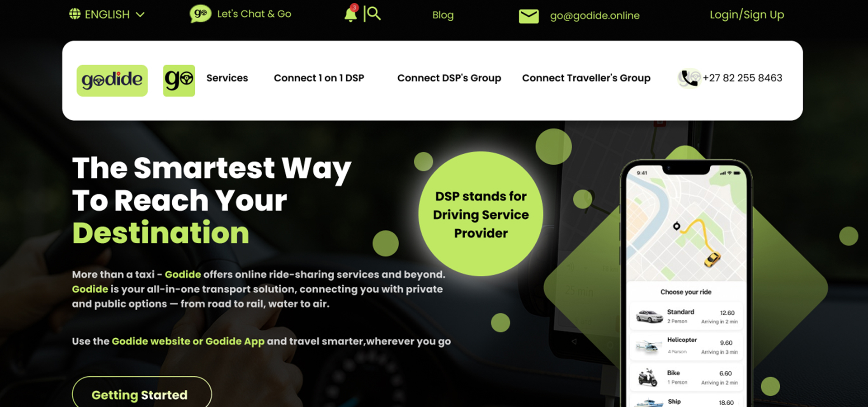Image resolution: width=868 pixels, height=407 pixels.
Task: Click the envelope email icon
Action: click(528, 16)
